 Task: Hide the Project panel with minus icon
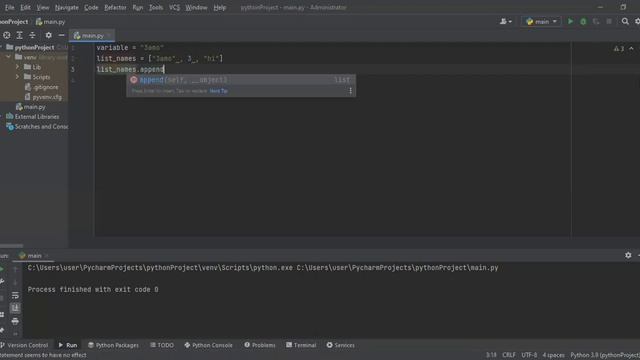coord(61,35)
